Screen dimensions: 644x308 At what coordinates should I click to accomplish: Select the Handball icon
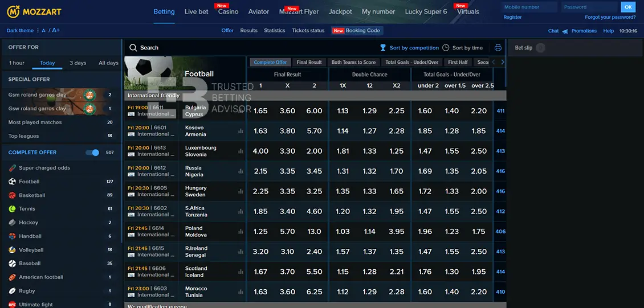click(x=12, y=236)
